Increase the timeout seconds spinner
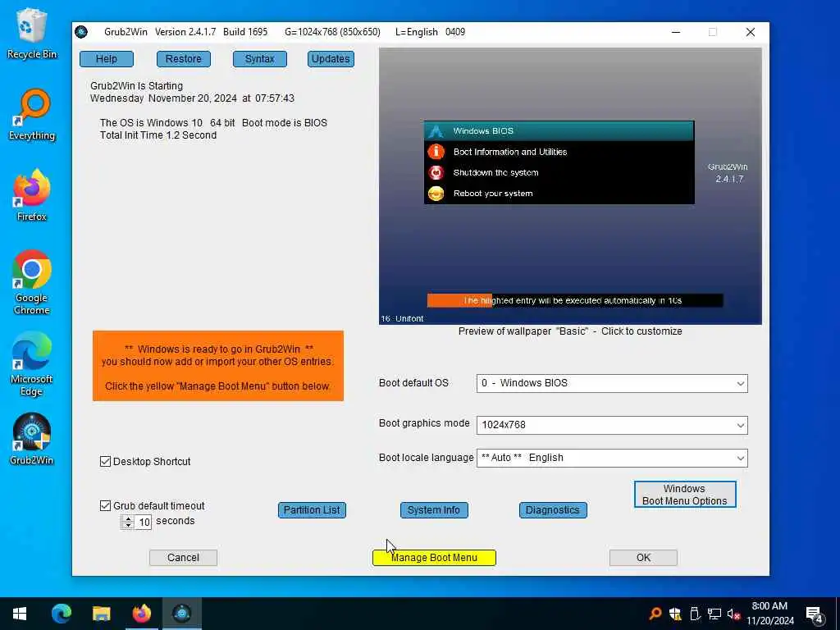 tap(127, 518)
